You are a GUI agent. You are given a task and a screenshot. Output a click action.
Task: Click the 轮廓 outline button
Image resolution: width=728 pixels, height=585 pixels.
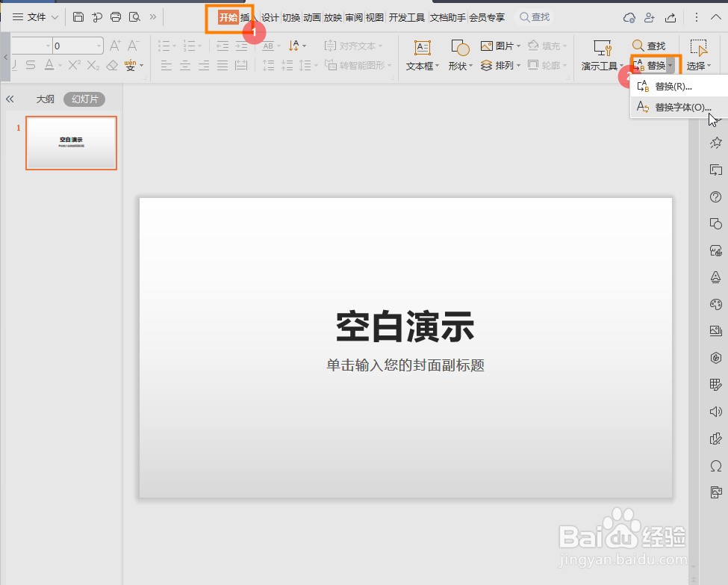click(547, 66)
